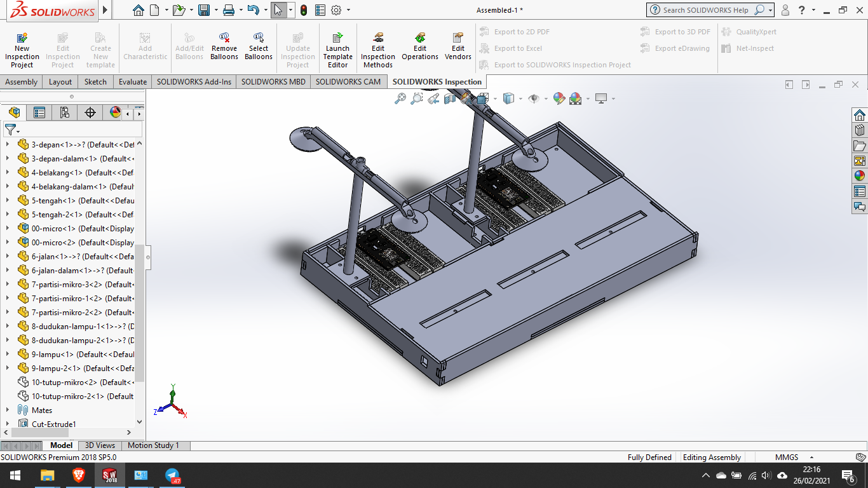Expand 9-lampu<1> component node

pyautogui.click(x=8, y=354)
